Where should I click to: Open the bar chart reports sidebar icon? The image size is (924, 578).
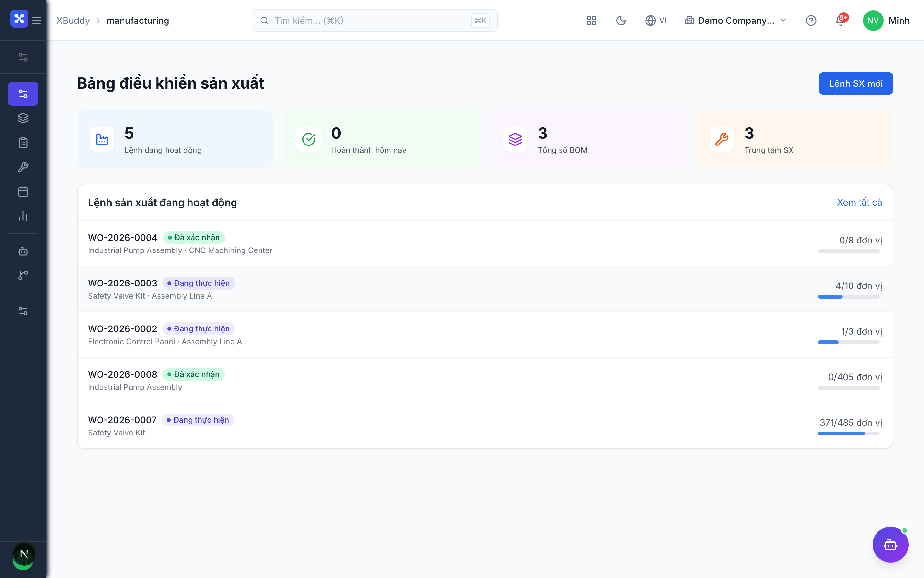click(23, 216)
